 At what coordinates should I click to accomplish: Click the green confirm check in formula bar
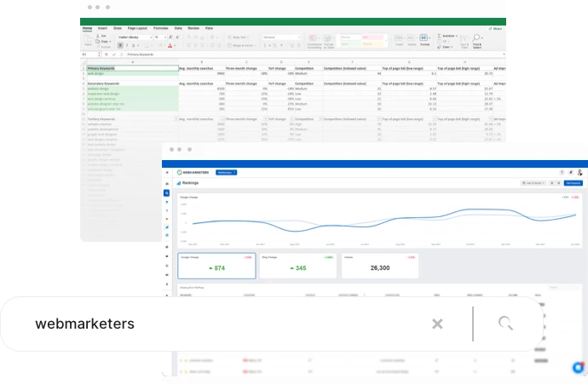113,54
